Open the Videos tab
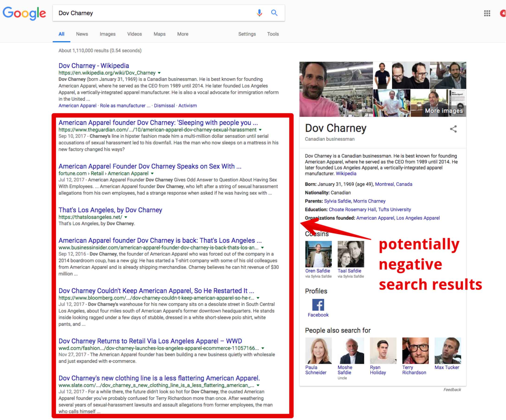The width and height of the screenshot is (506, 420). pos(134,34)
